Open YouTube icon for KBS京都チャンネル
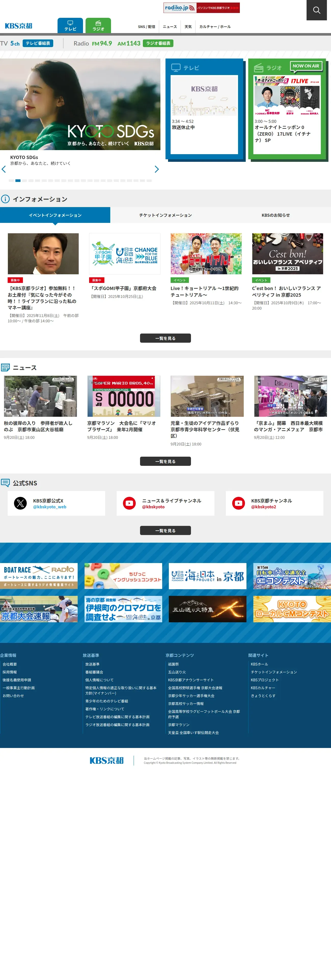Viewport: 331px width, 980px height. pos(238,503)
